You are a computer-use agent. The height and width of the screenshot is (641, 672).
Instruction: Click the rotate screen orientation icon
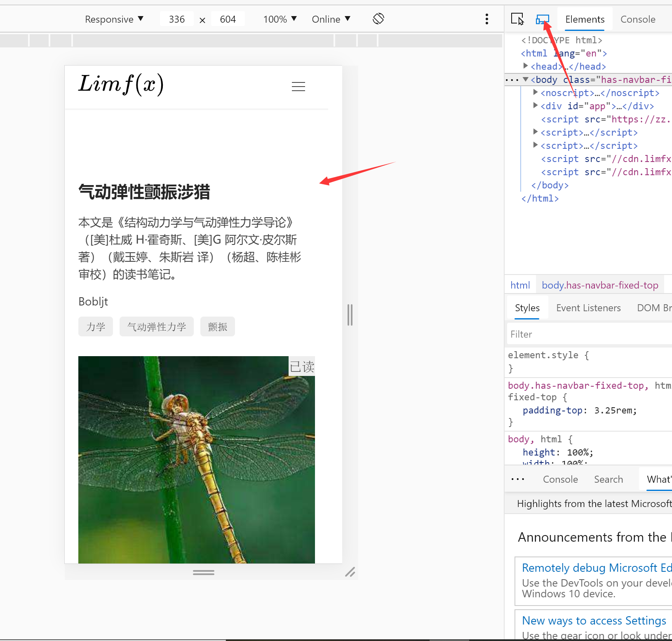[378, 19]
